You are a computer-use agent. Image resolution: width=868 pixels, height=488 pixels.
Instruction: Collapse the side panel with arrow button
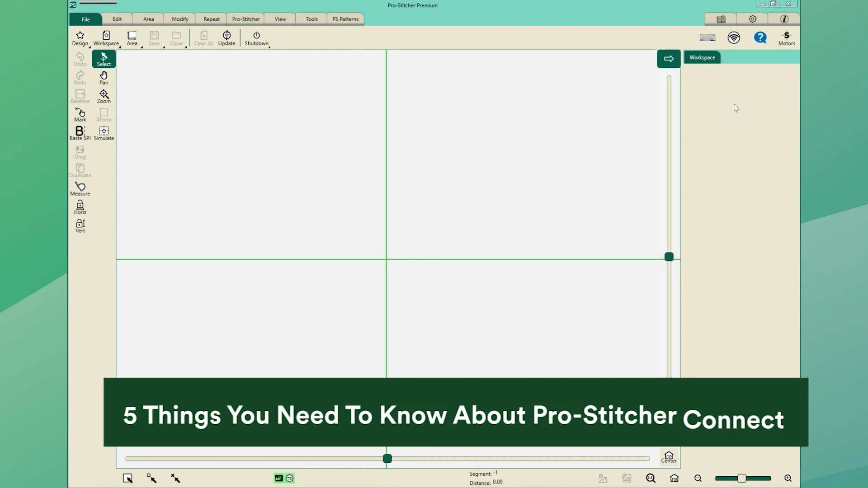[x=669, y=59]
